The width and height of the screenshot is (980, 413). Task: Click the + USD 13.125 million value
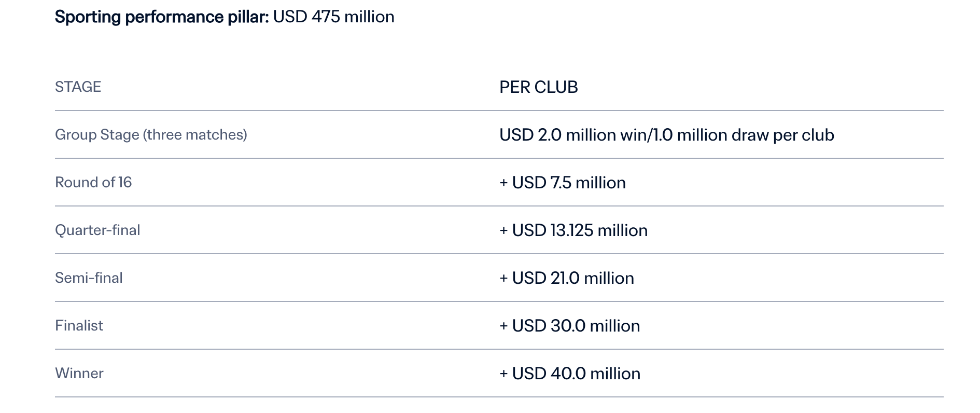(573, 230)
